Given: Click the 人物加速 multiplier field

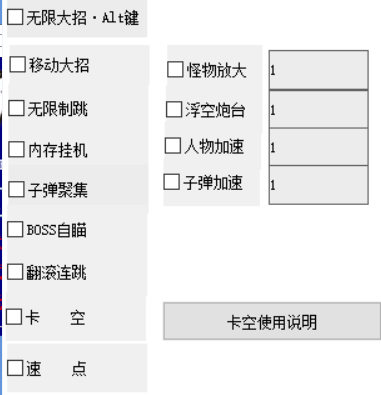Looking at the screenshot, I should [x=318, y=147].
